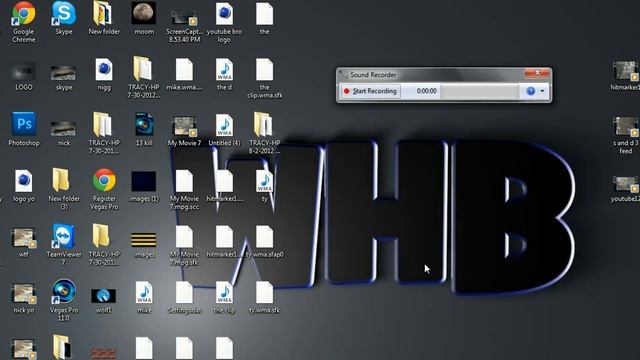Open the ScreenCapt... 8.33.40 PM file
The image size is (640, 360).
(184, 17)
